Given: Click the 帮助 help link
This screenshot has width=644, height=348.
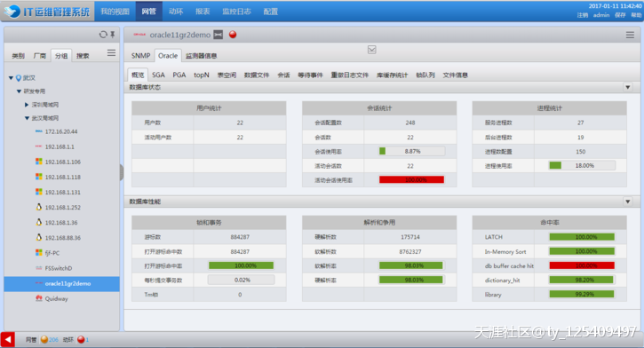Looking at the screenshot, I should (636, 15).
